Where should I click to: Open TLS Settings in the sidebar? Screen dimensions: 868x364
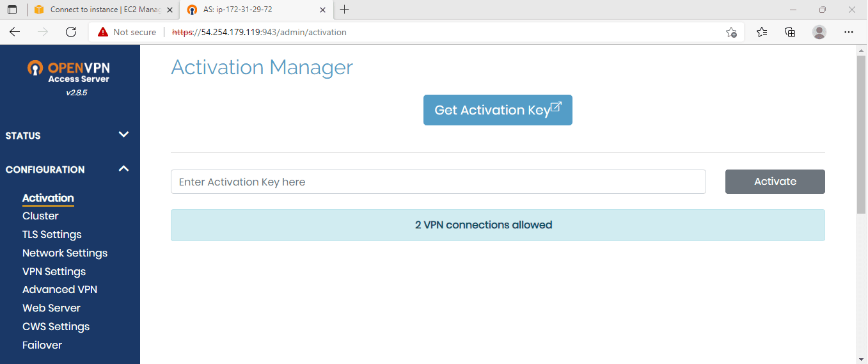[x=52, y=235]
